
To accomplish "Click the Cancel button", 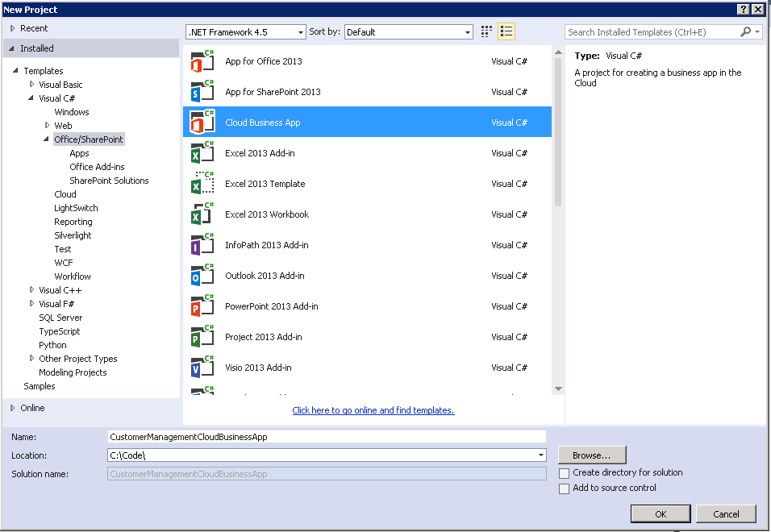I will [x=726, y=513].
